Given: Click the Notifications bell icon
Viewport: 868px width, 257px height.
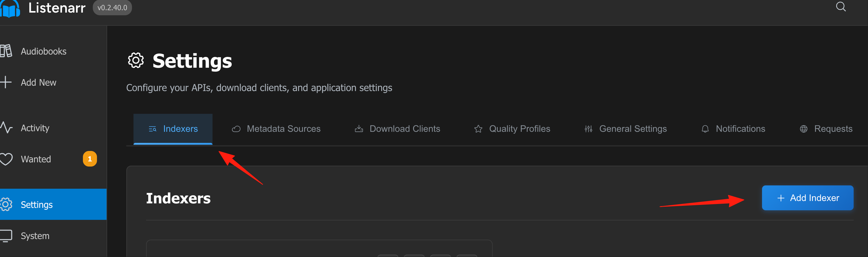Looking at the screenshot, I should [x=705, y=129].
